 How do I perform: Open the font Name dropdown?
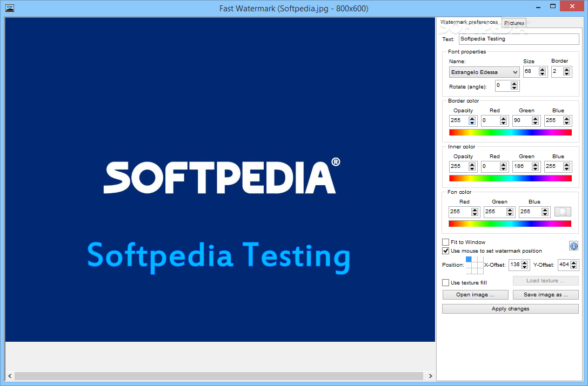(x=484, y=72)
